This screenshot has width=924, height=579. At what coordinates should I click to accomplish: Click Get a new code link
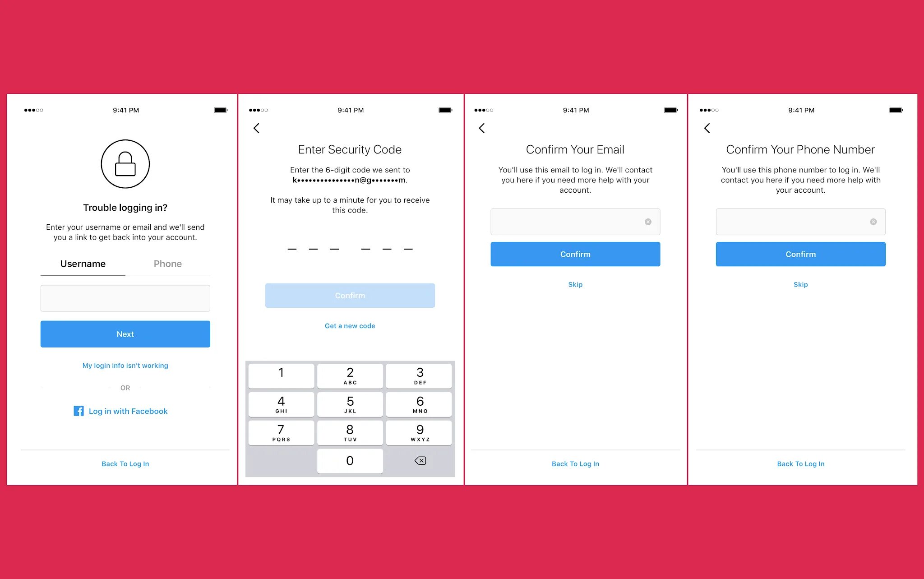[x=349, y=325]
